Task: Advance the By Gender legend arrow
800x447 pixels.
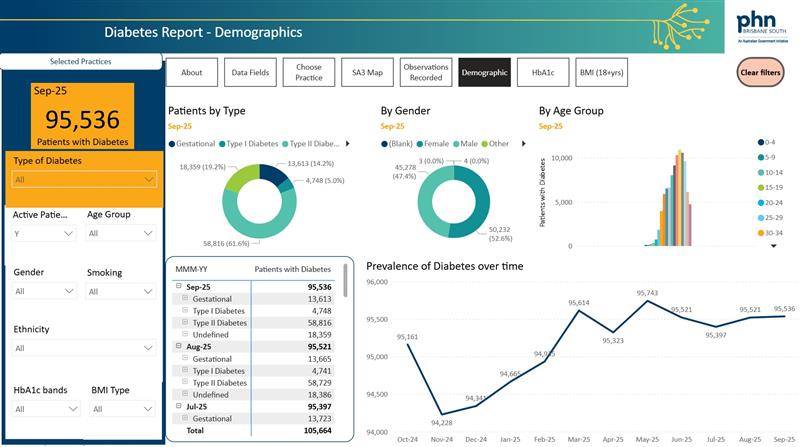Action: pos(523,144)
